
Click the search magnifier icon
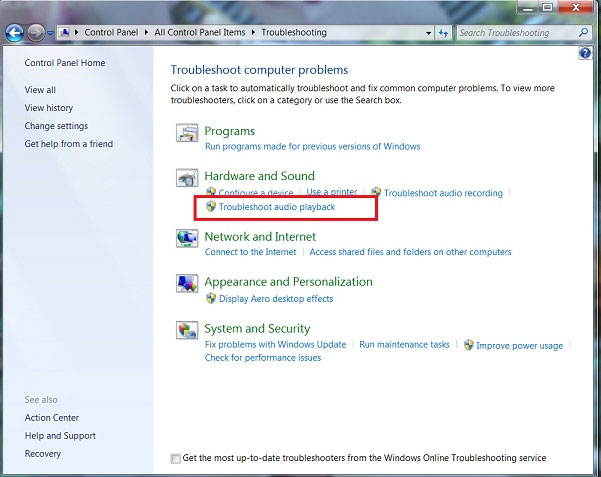583,33
